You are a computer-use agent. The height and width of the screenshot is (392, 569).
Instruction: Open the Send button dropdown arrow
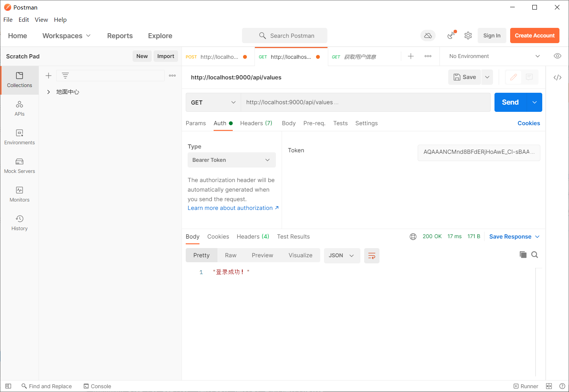tap(535, 102)
